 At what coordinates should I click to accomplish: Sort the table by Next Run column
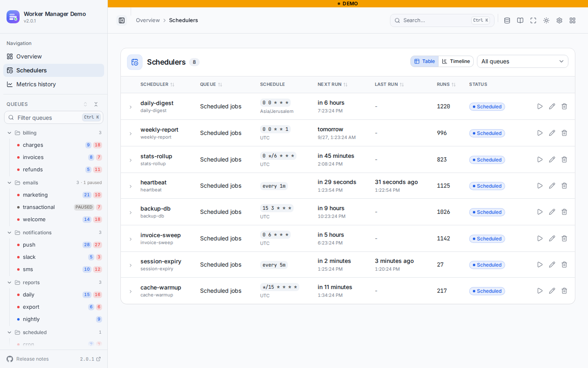pos(332,85)
